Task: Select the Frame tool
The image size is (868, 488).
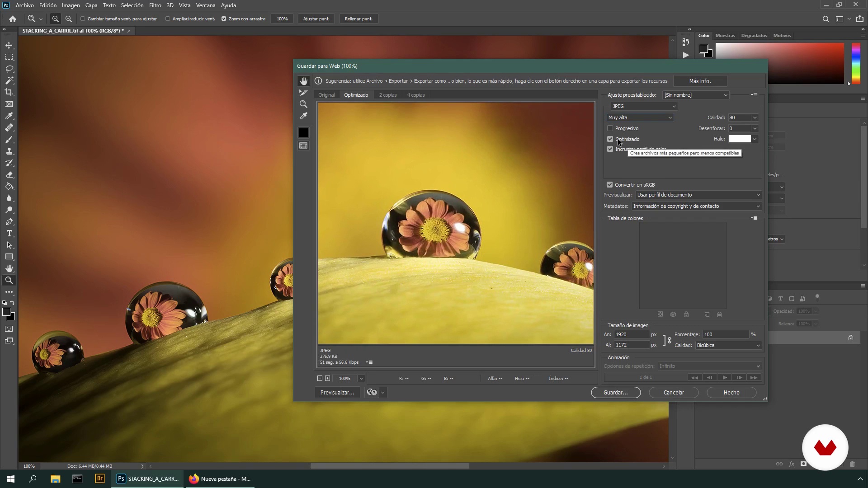Action: pos(9,104)
